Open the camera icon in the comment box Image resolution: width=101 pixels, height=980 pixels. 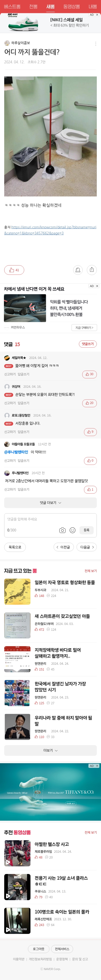62,530
